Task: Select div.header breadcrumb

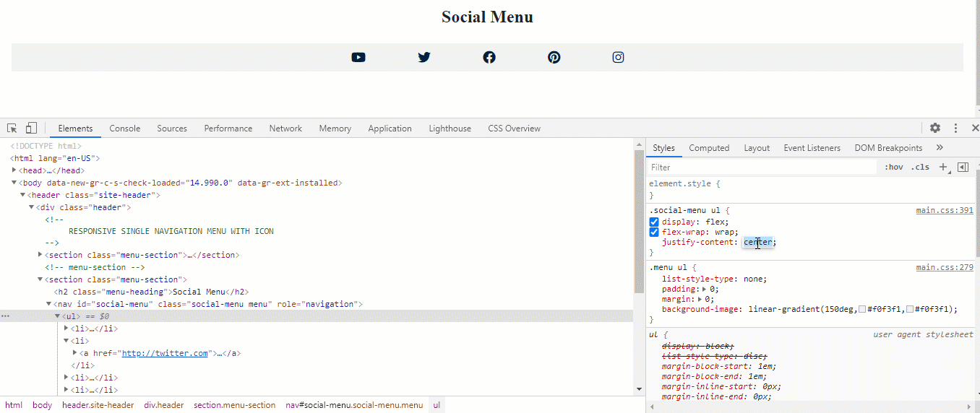Action: point(164,405)
